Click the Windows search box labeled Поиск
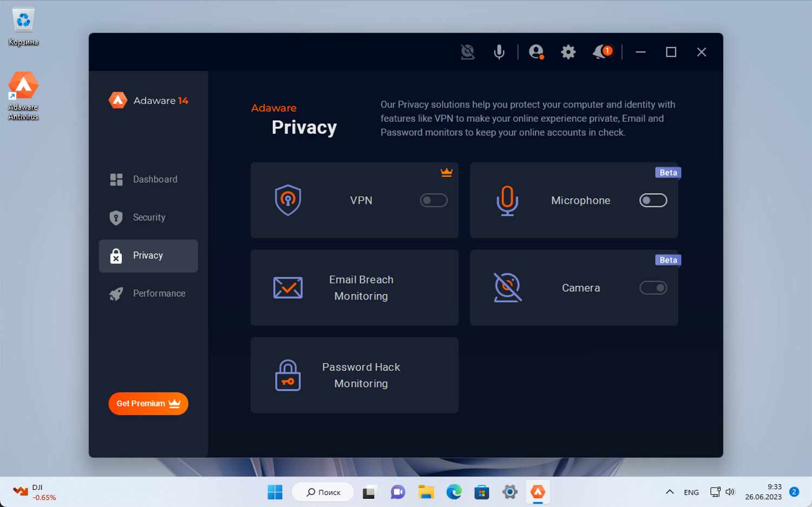The image size is (812, 507). pyautogui.click(x=323, y=492)
